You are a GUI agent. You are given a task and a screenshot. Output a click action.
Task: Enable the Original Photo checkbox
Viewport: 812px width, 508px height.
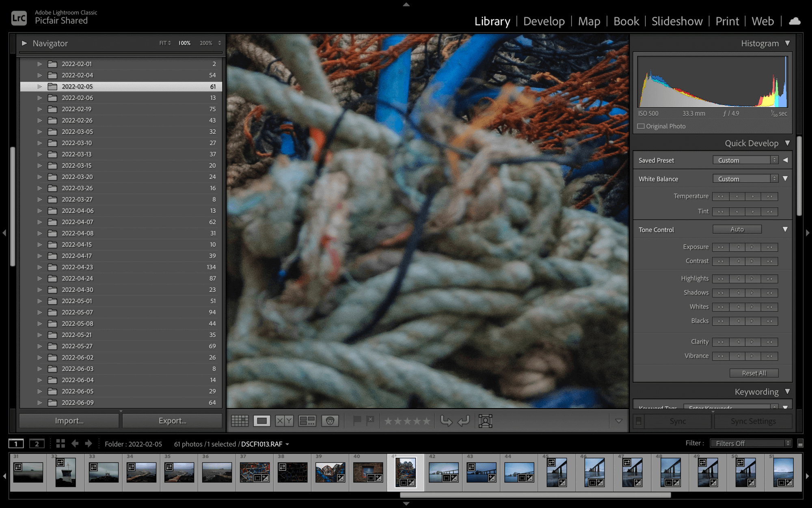pos(641,126)
